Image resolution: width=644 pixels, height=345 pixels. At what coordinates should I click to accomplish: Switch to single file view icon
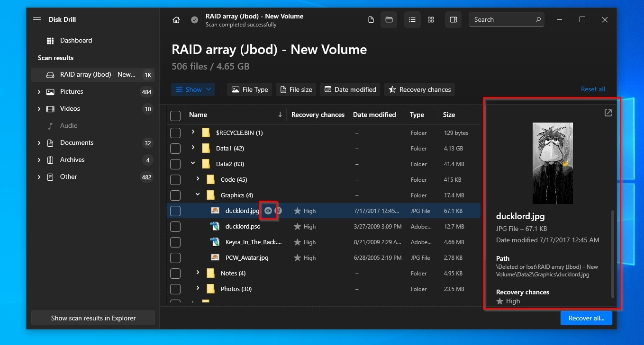click(371, 20)
